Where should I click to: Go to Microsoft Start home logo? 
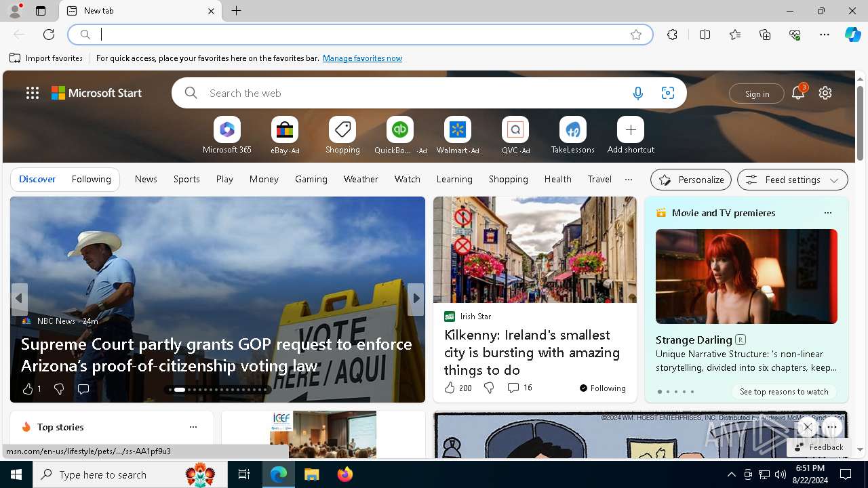click(x=97, y=93)
